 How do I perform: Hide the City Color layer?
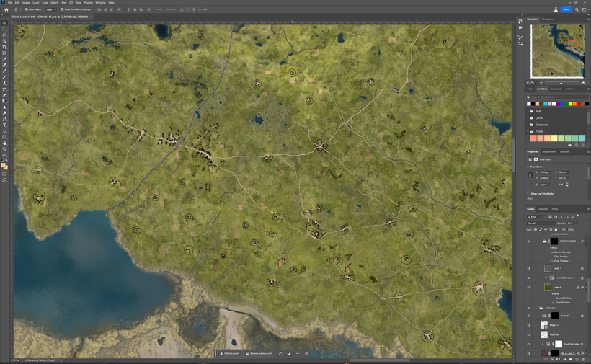point(528,334)
